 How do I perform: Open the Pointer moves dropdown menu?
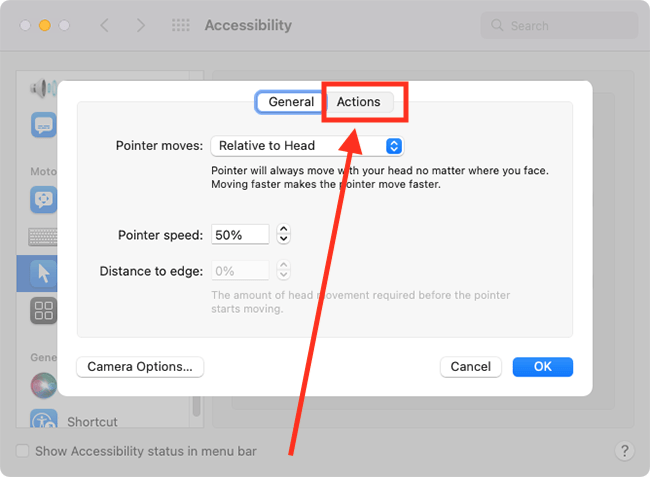tap(307, 146)
